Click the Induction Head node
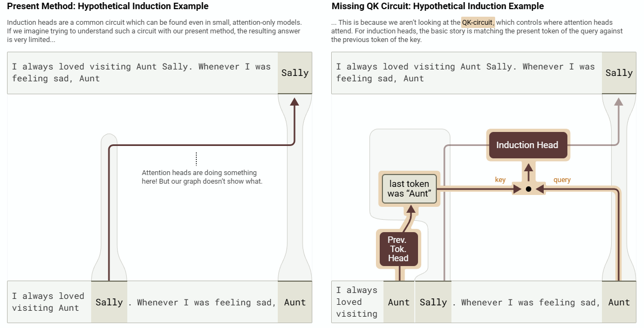This screenshot has width=644, height=328. tap(527, 145)
